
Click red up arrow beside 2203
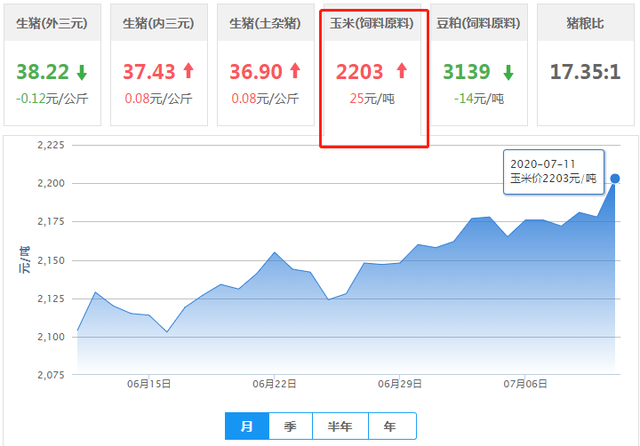[402, 71]
